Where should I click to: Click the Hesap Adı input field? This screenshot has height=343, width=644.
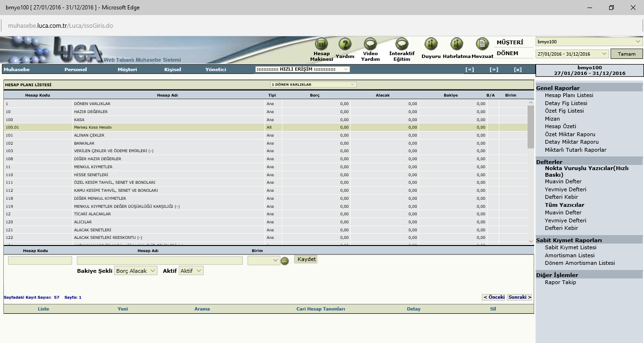coord(160,261)
